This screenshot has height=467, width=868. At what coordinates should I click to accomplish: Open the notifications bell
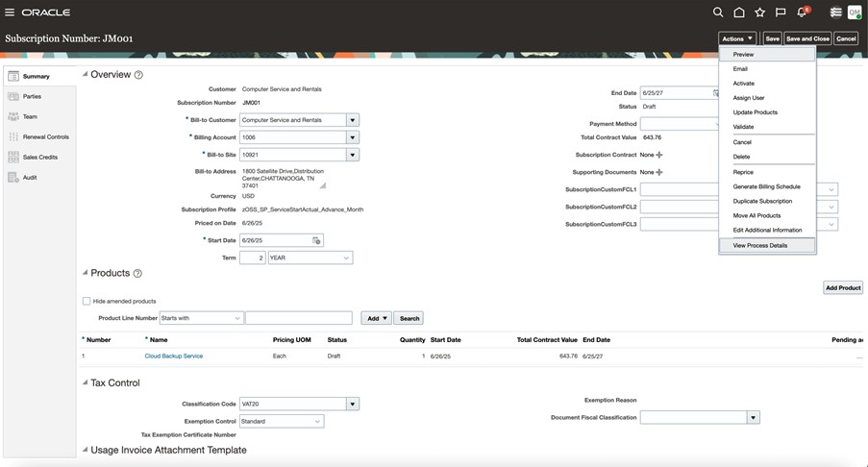(x=802, y=12)
